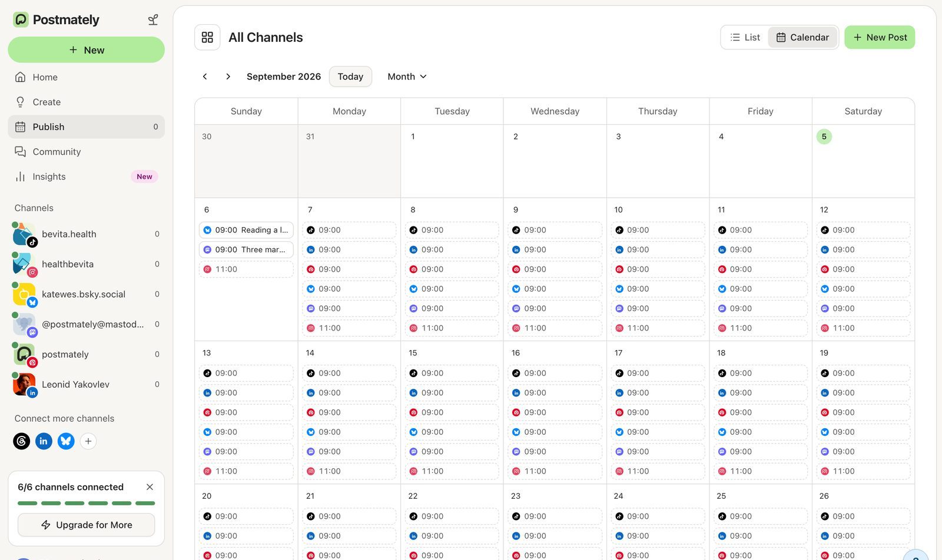
Task: Click the Bluesky 09:00 slot on September 17
Action: (x=658, y=432)
